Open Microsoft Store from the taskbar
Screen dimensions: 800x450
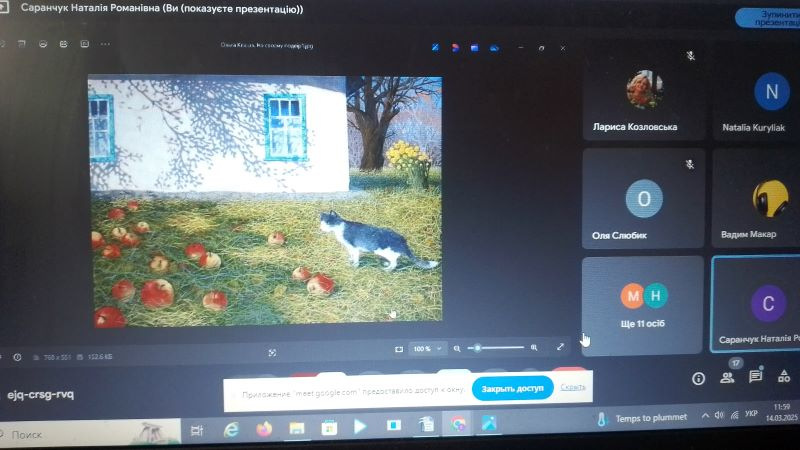329,428
